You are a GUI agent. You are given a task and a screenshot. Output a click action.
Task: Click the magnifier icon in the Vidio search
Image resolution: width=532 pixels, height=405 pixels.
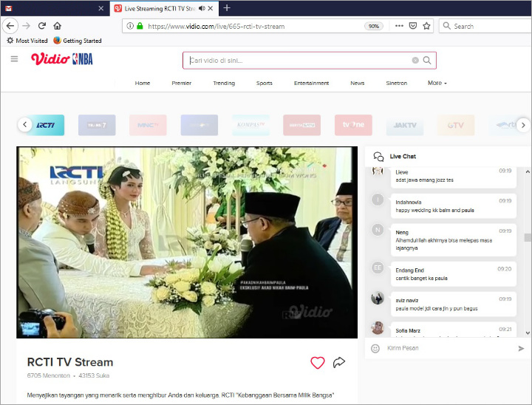pyautogui.click(x=427, y=61)
